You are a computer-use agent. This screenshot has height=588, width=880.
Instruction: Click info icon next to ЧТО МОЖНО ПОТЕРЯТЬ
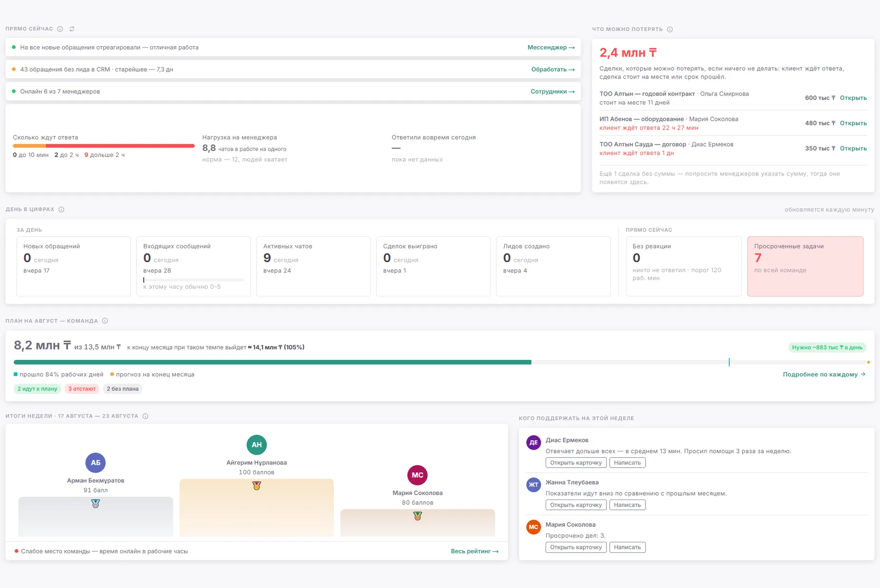(x=670, y=29)
